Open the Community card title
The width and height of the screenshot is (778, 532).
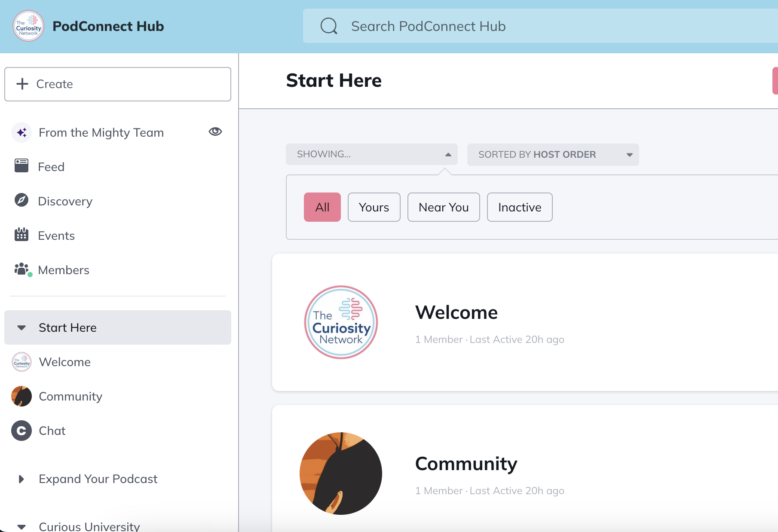click(466, 464)
